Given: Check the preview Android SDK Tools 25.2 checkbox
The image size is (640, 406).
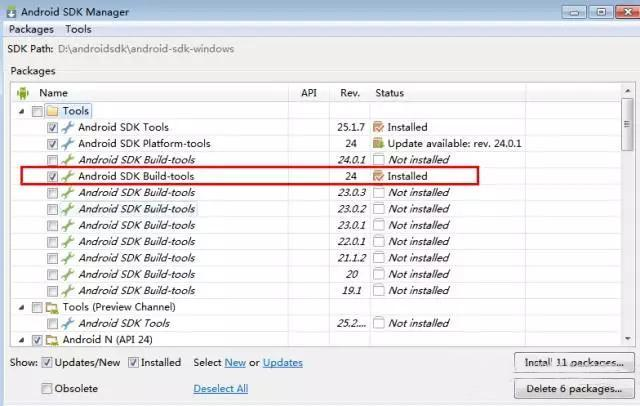Looking at the screenshot, I should 52,324.
